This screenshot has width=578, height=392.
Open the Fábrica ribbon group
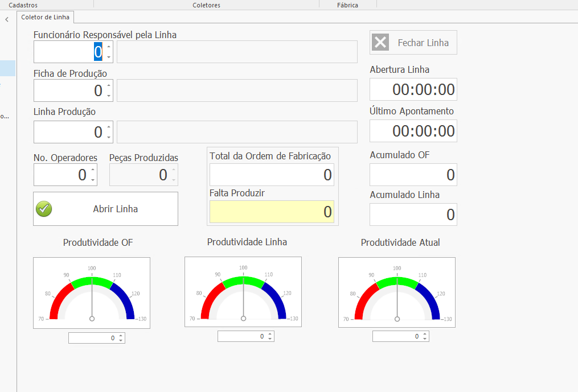pos(347,5)
